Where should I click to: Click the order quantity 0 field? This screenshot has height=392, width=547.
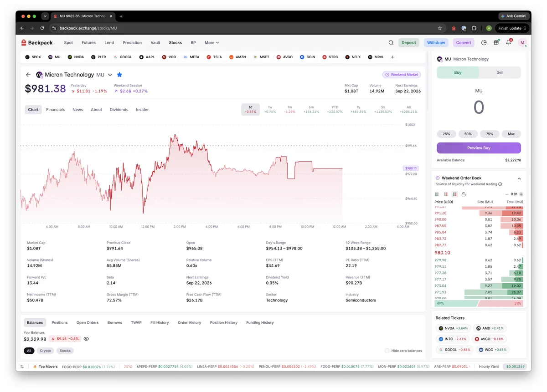click(x=479, y=107)
